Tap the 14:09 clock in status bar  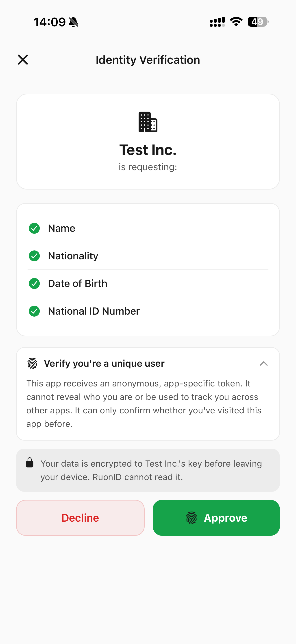(x=50, y=22)
